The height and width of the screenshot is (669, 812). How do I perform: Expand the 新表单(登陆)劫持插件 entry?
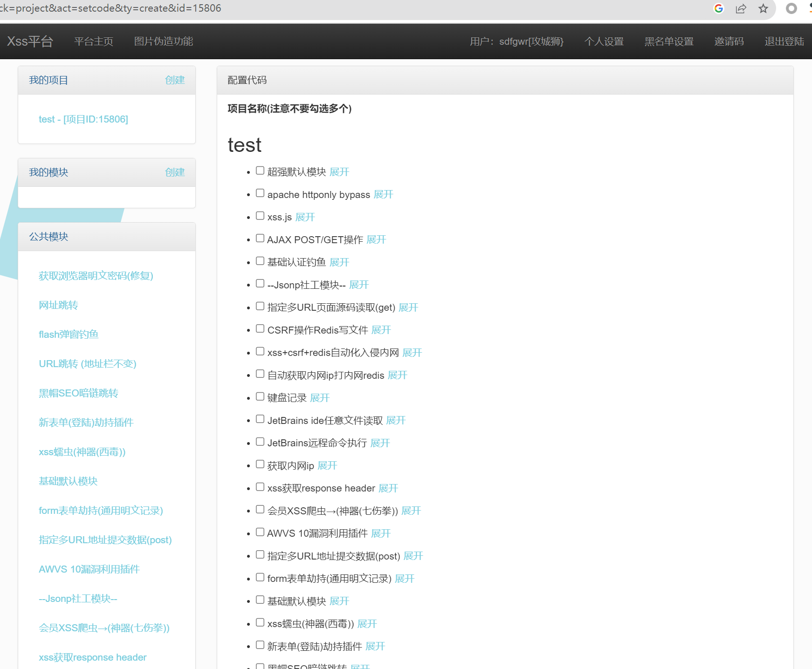(x=375, y=646)
